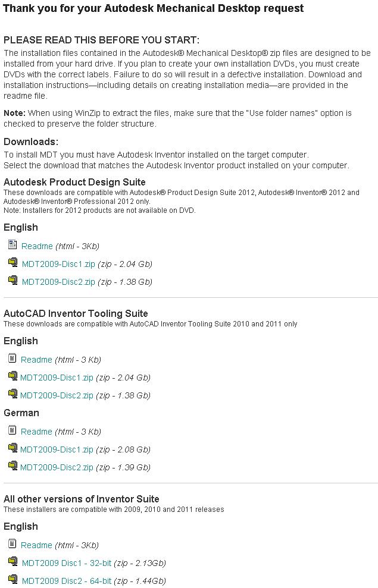Viewport: 378px width, 588px height.
Task: Download the 2.04 Gb Product Design Suite MDT2009-Disc1.zip
Action: click(x=58, y=264)
